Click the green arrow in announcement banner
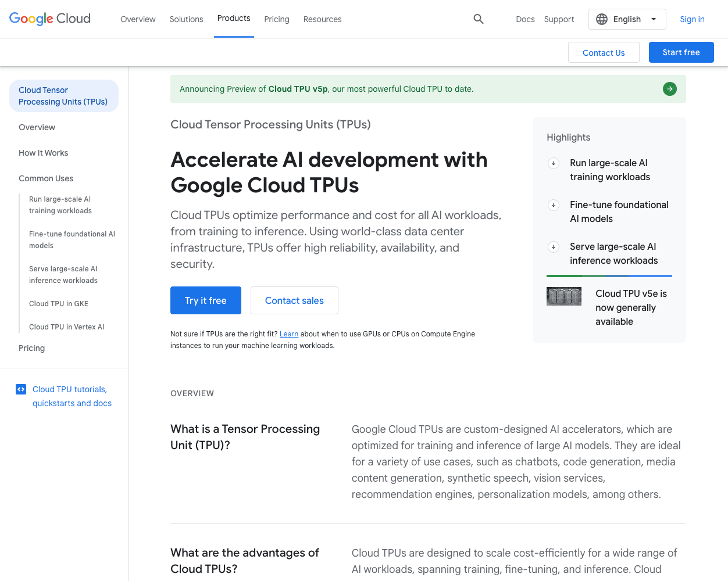 (670, 89)
